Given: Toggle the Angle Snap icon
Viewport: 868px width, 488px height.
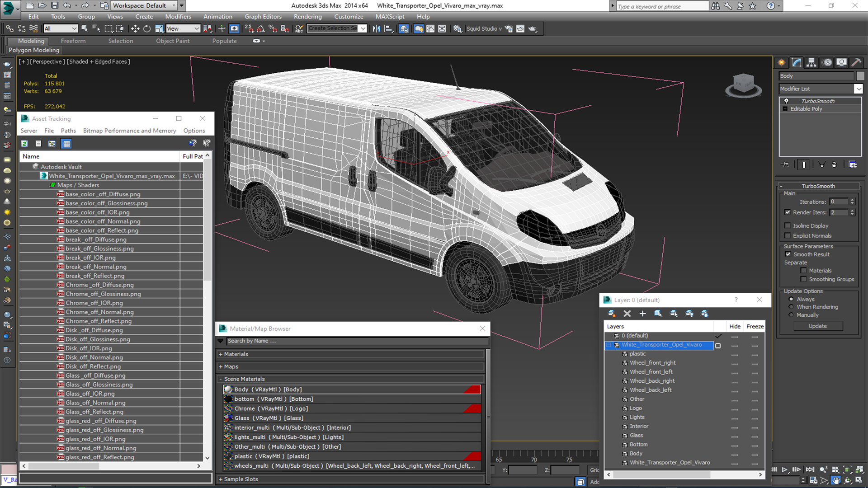Looking at the screenshot, I should [x=261, y=28].
